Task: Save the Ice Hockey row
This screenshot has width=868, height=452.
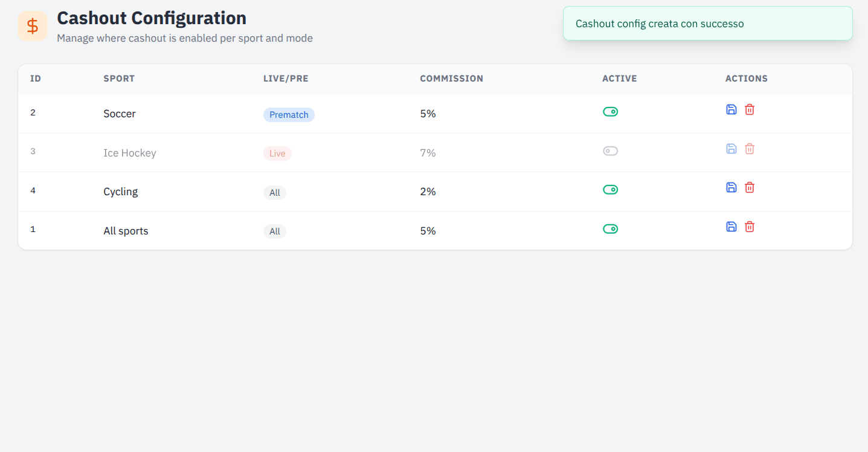Action: (731, 149)
